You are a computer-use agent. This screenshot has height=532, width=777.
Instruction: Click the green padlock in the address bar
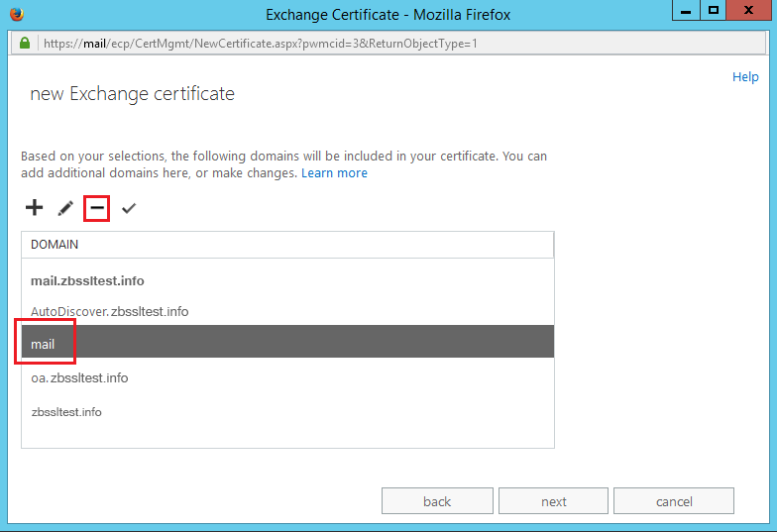coord(25,45)
